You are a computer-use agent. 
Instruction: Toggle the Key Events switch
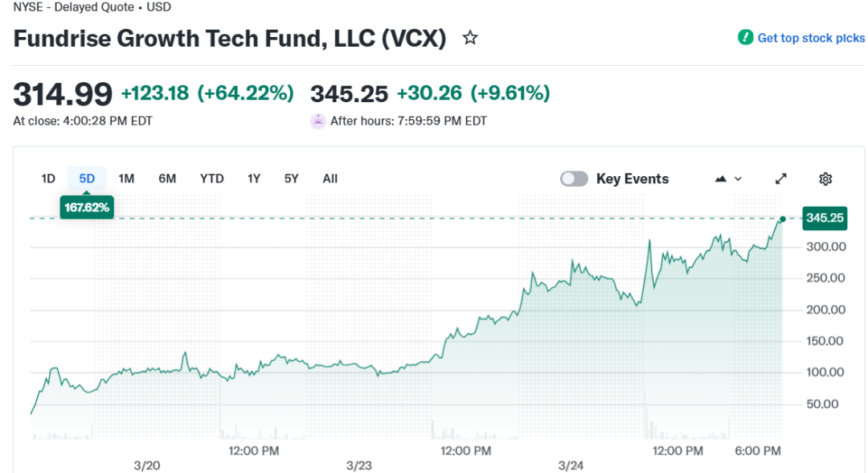(574, 179)
